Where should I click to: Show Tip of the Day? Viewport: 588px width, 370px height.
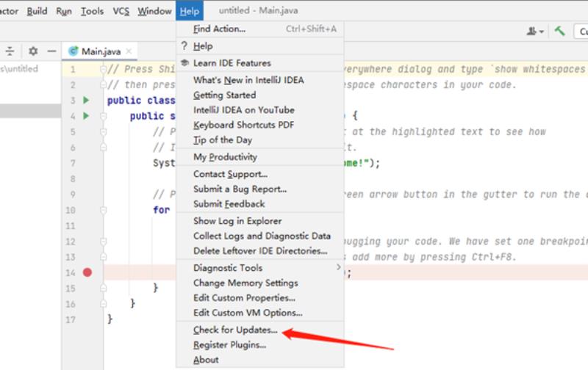pyautogui.click(x=260, y=140)
